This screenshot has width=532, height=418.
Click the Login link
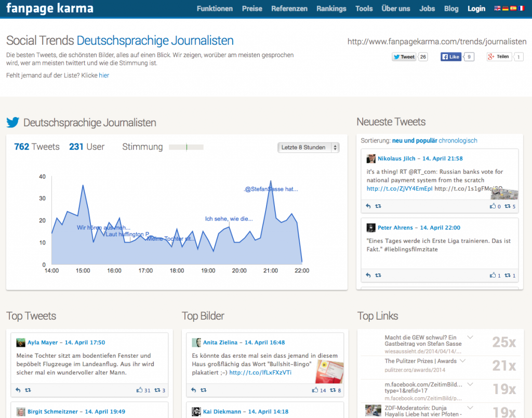476,8
